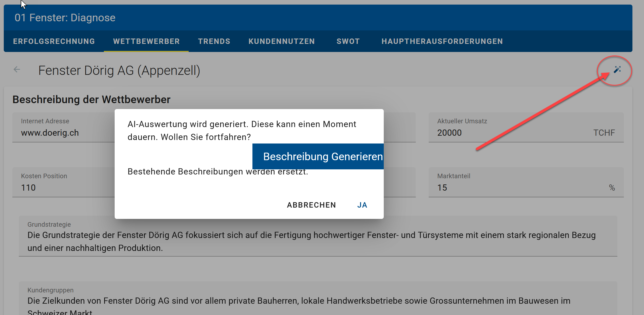Click the header 01 Fenster: Diagnose
This screenshot has width=644, height=315.
point(65,18)
